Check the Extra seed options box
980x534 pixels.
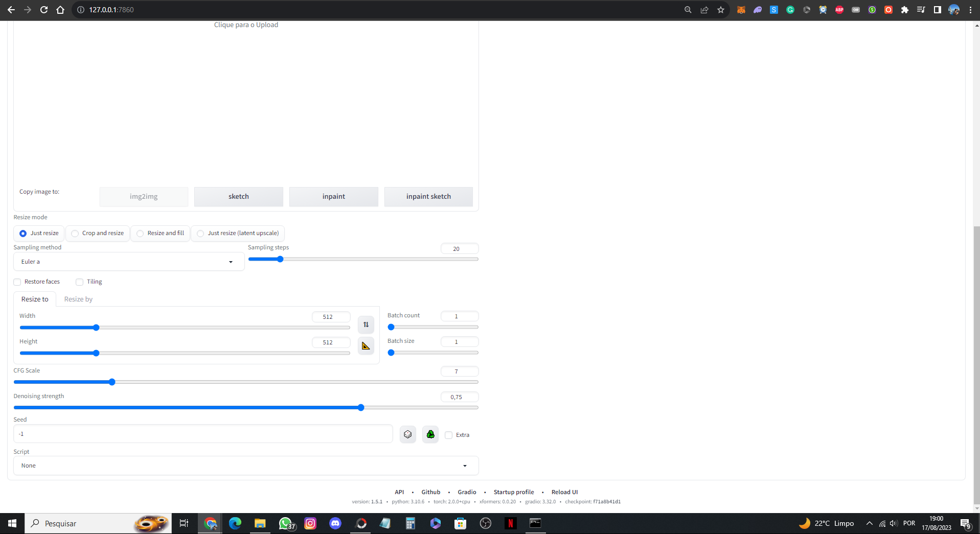[448, 435]
